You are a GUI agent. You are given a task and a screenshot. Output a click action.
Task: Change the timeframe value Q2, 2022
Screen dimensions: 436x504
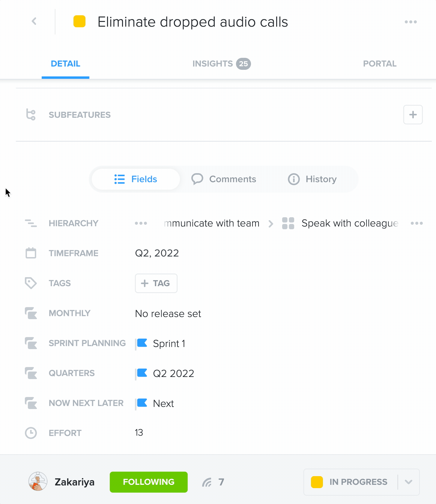click(157, 253)
